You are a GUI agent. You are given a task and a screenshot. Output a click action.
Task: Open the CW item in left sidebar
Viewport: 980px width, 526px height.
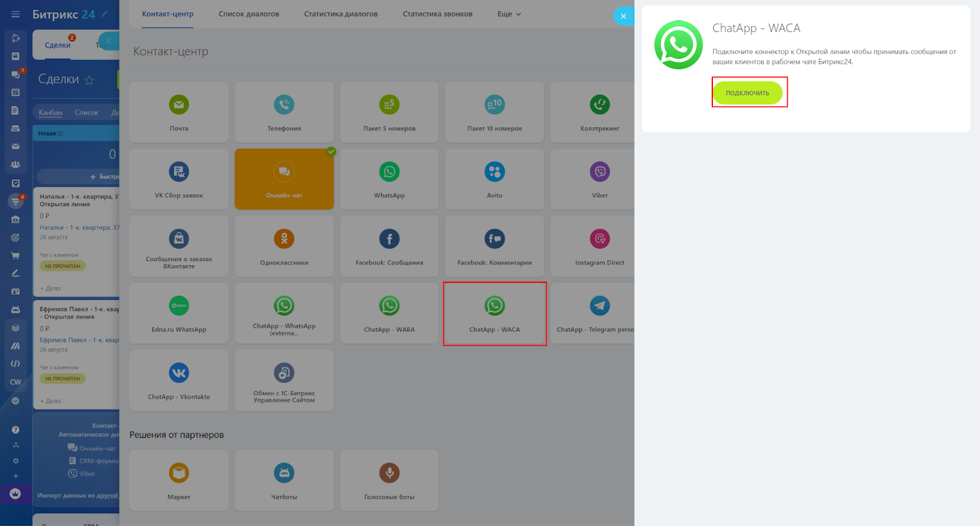pyautogui.click(x=15, y=382)
